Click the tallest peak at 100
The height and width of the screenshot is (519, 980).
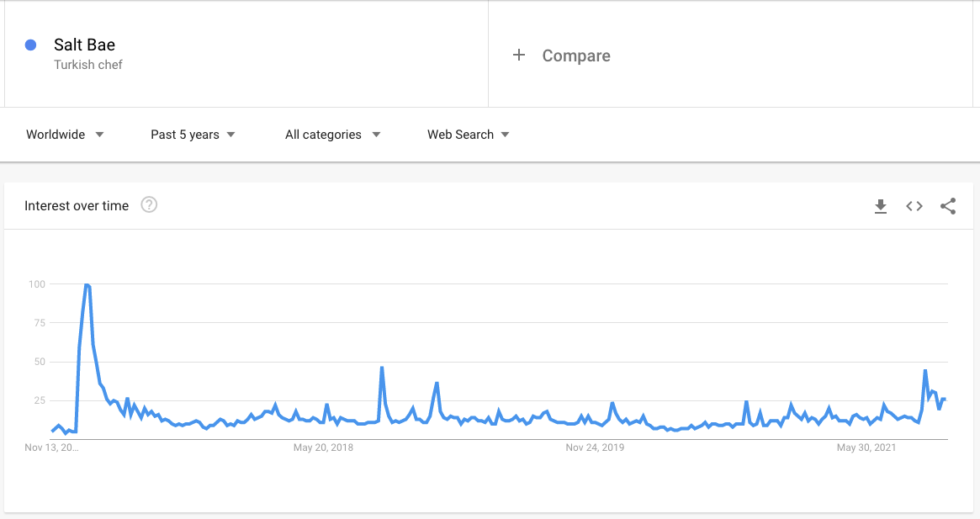[x=87, y=285]
